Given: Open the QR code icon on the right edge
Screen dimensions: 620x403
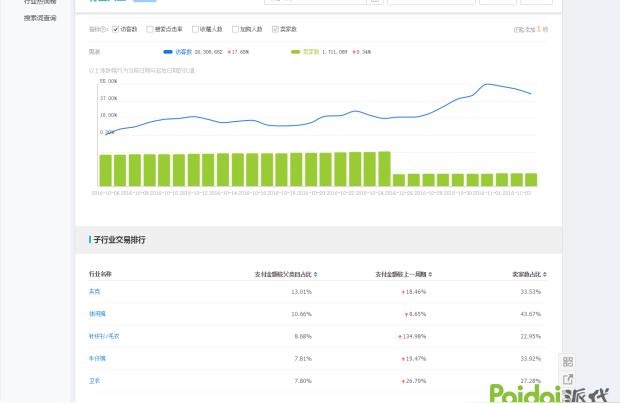Looking at the screenshot, I should [x=568, y=361].
